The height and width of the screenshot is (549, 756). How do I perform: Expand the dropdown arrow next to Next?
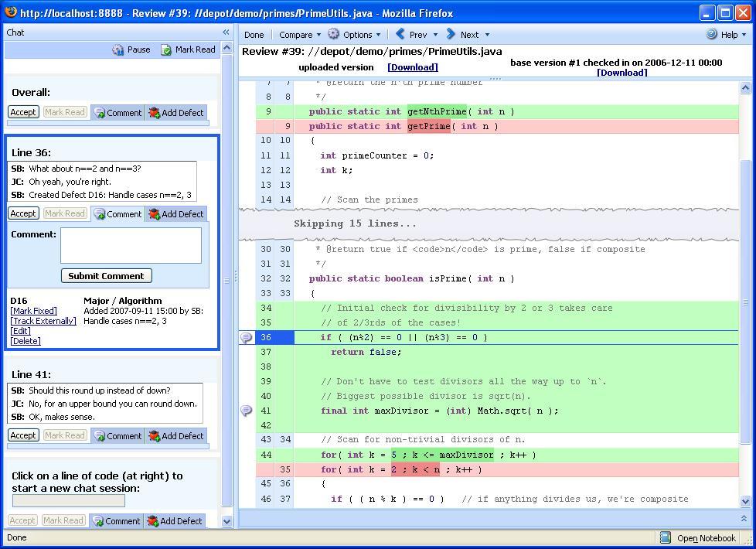pos(487,34)
